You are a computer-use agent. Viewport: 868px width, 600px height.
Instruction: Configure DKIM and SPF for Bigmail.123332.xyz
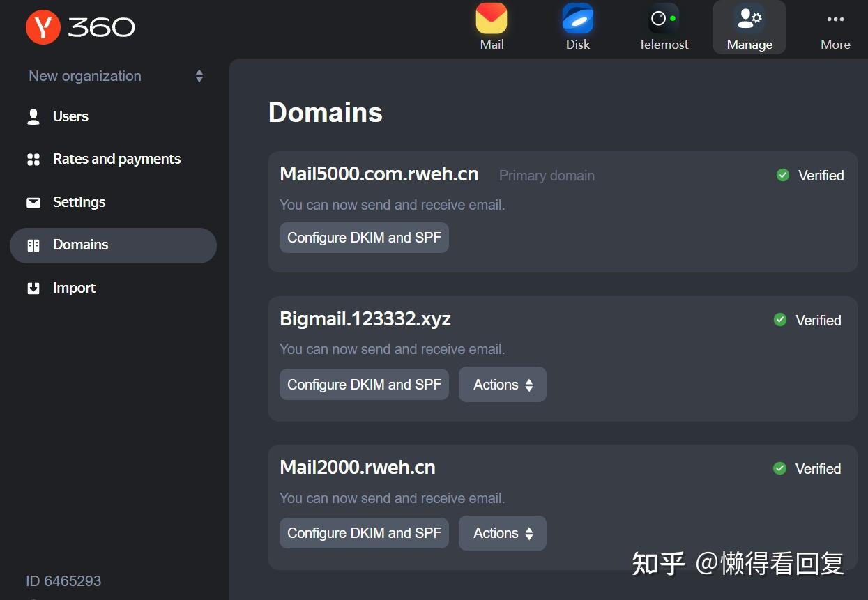(x=364, y=384)
